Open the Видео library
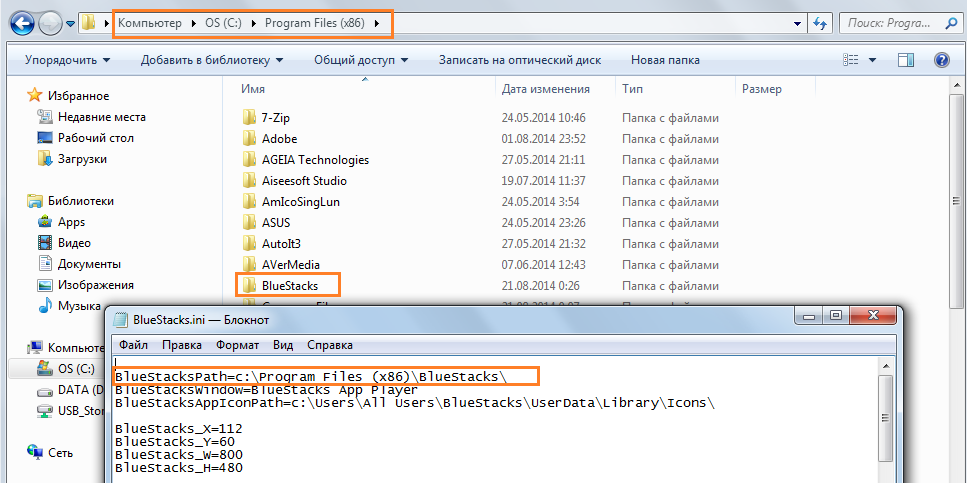 pyautogui.click(x=74, y=243)
